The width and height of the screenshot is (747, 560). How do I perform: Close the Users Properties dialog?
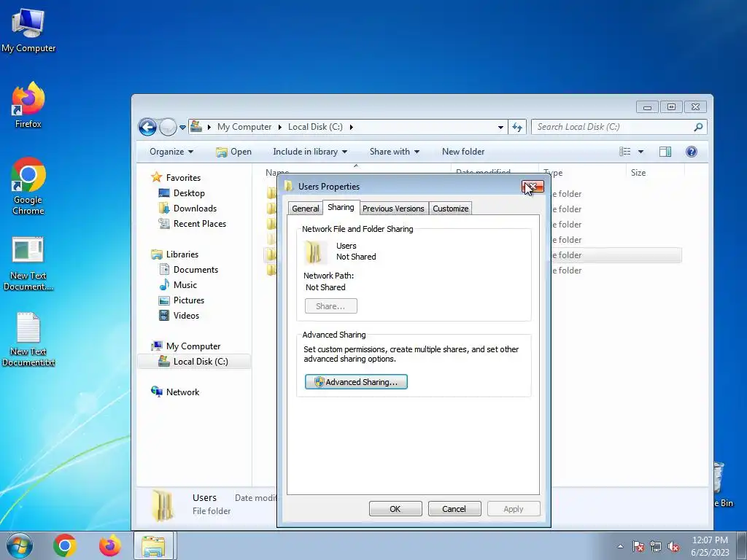click(533, 187)
